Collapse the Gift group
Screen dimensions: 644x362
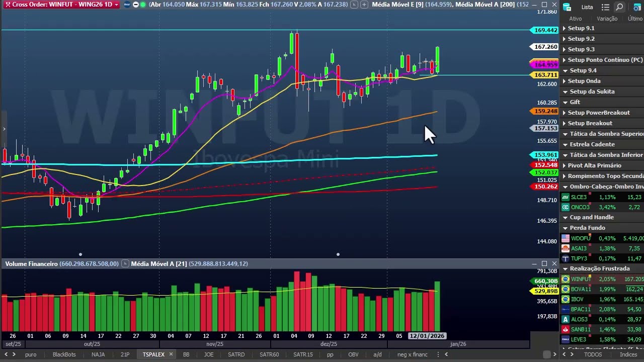tap(565, 103)
